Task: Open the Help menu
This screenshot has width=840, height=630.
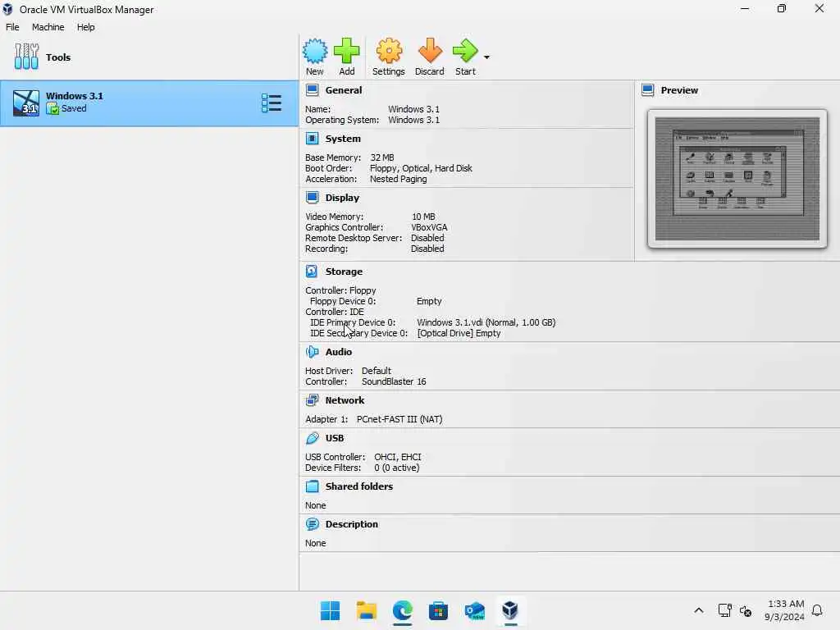Action: click(x=85, y=27)
